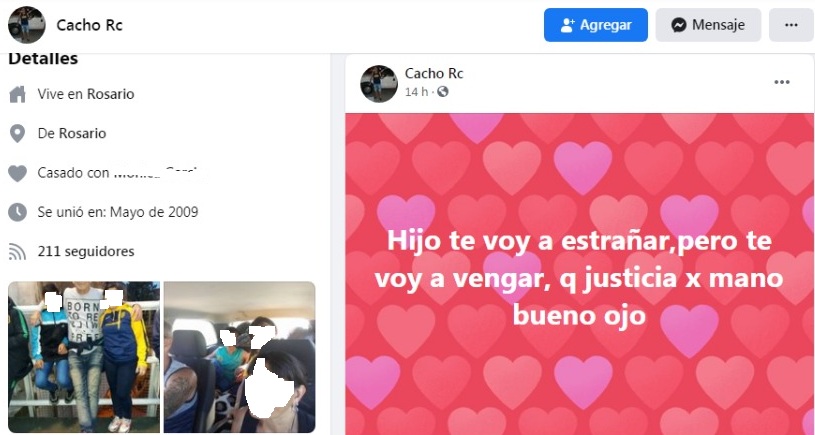
Task: Open Mensaje to send a message
Action: point(708,25)
